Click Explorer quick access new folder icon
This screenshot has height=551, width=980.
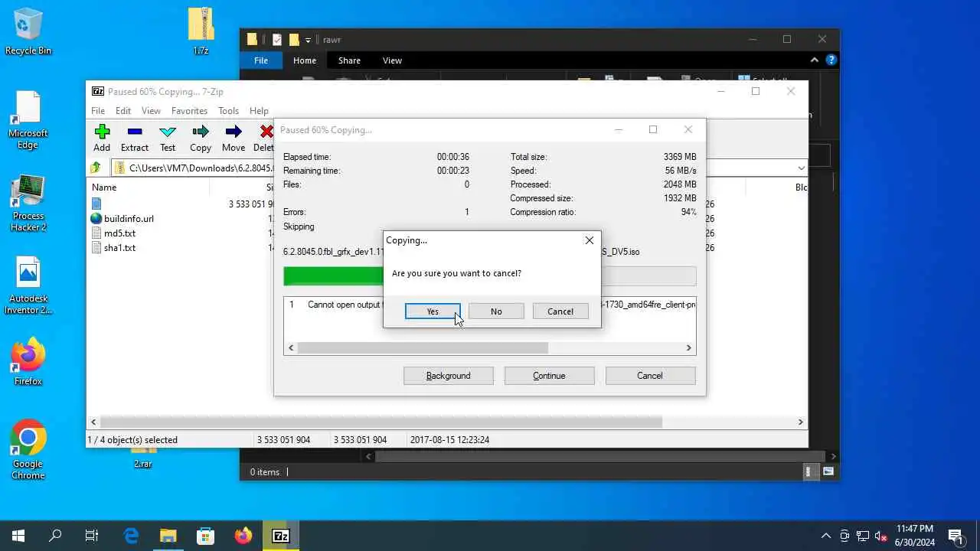pyautogui.click(x=294, y=40)
